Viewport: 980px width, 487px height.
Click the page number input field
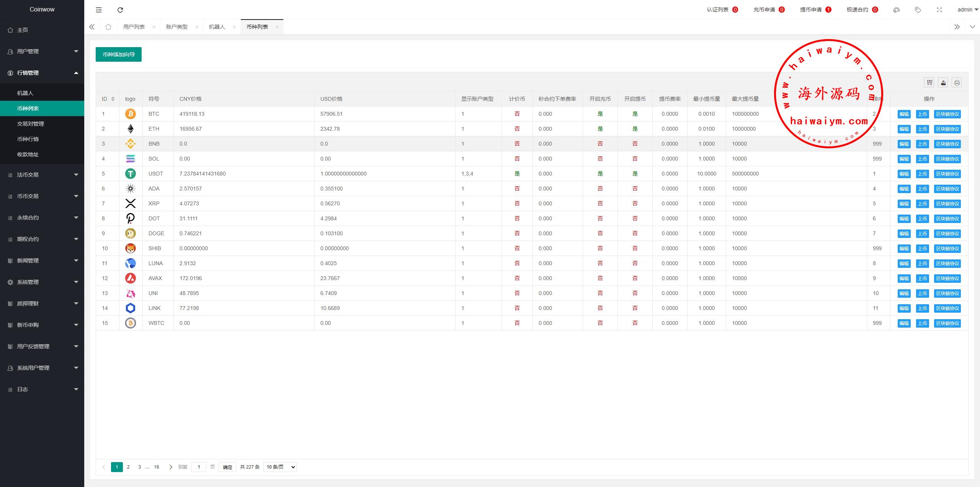pos(199,467)
